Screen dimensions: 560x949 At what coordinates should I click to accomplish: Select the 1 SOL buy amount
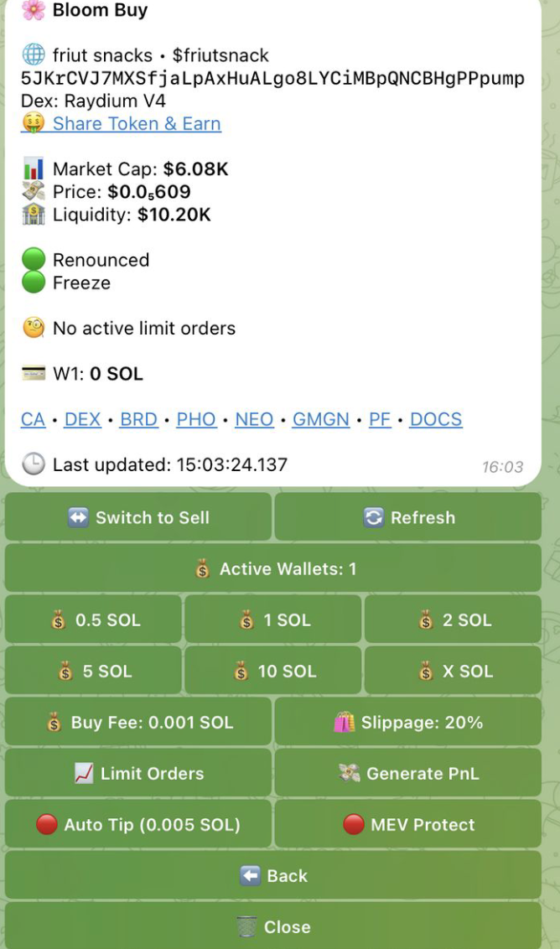273,620
